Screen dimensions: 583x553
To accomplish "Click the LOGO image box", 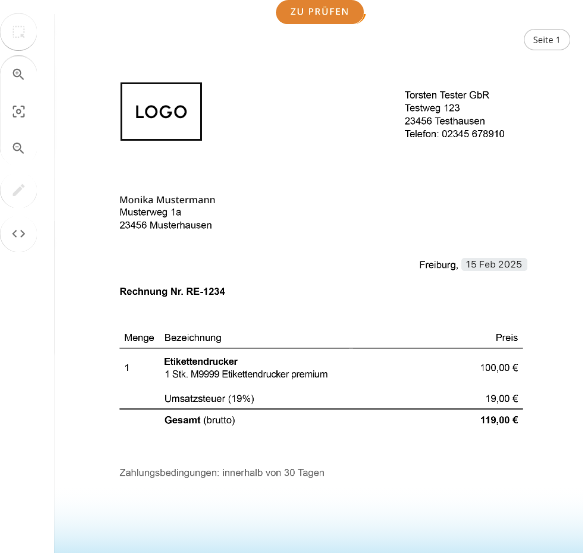I will click(x=161, y=112).
